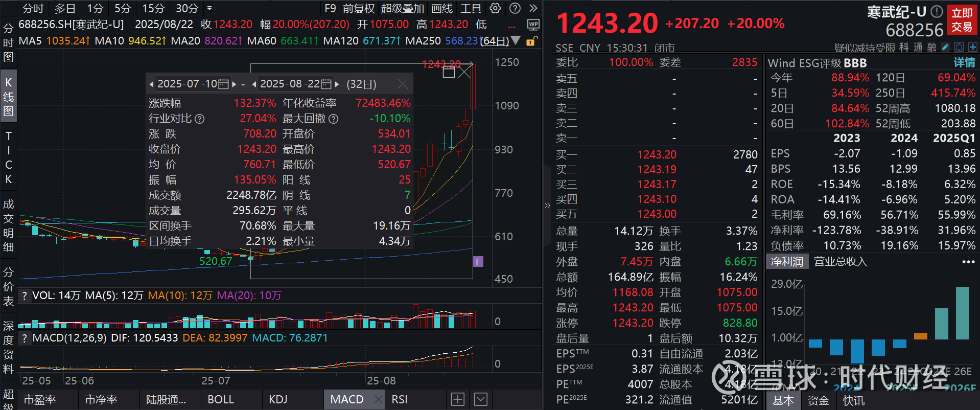The height and width of the screenshot is (410, 980).
Task: Add indicator with plus box icon
Action: click(458, 399)
